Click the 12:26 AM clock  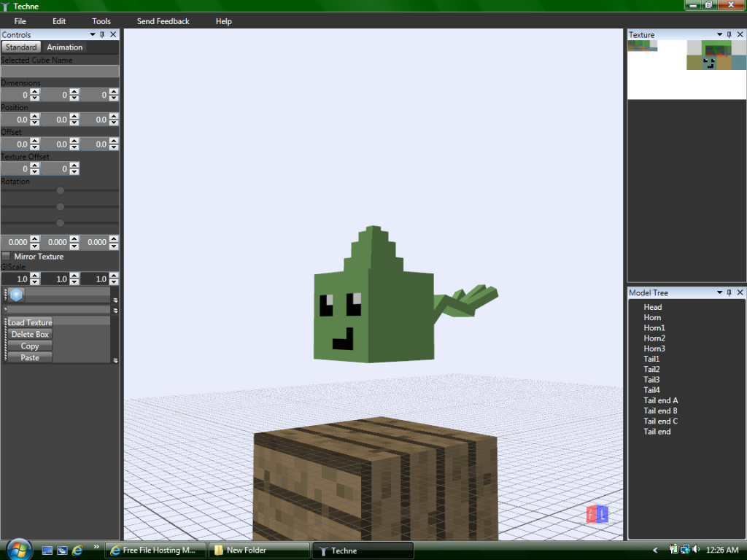722,550
